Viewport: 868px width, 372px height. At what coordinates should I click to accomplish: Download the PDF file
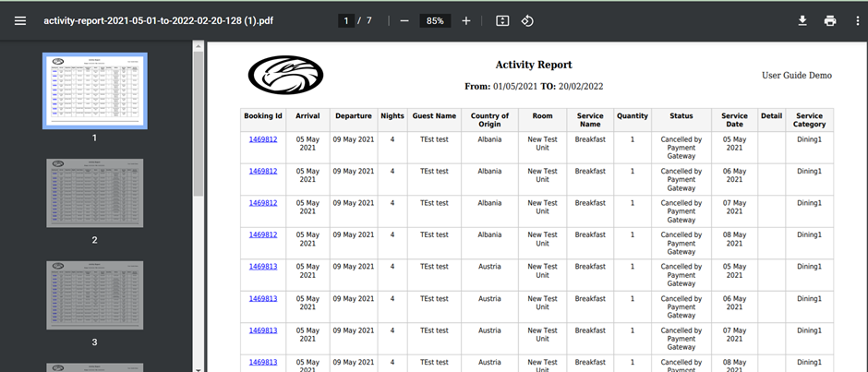(x=802, y=21)
